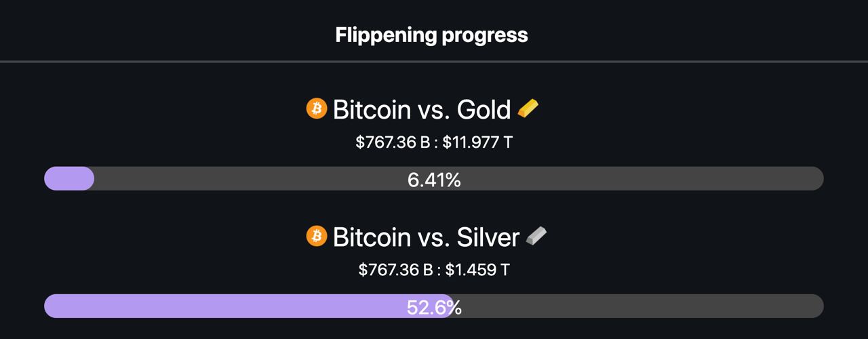The width and height of the screenshot is (868, 339).
Task: Click the $767.36 B : $1.459 T market cap text
Action: (x=434, y=270)
